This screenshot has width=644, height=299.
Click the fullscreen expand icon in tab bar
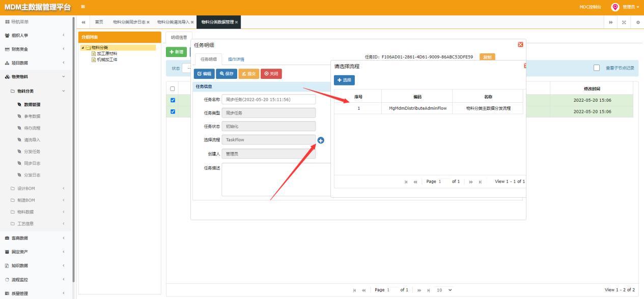pyautogui.click(x=624, y=22)
